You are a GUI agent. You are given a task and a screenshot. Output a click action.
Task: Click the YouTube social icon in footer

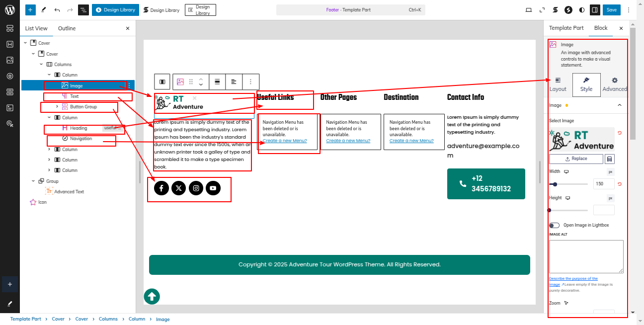(x=213, y=188)
